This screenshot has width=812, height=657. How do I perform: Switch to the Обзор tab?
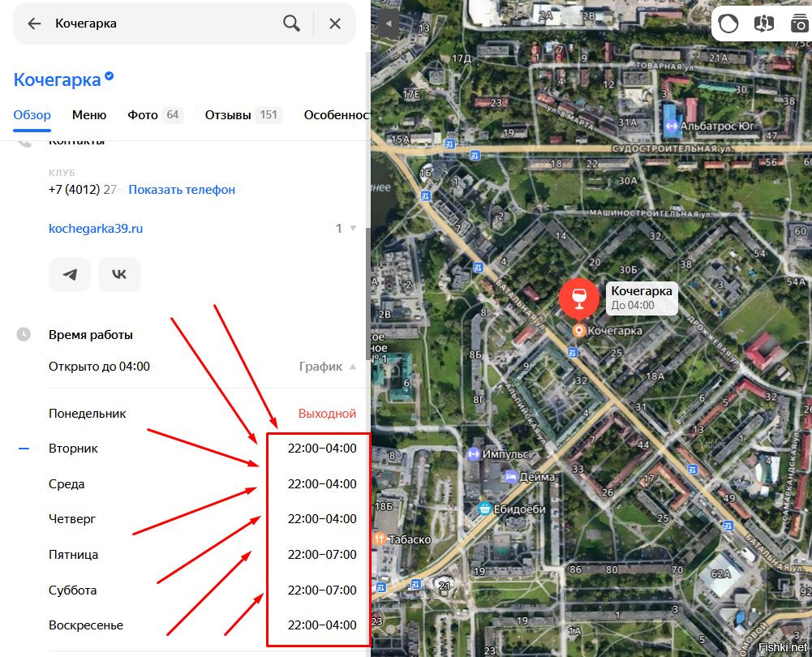[x=32, y=115]
